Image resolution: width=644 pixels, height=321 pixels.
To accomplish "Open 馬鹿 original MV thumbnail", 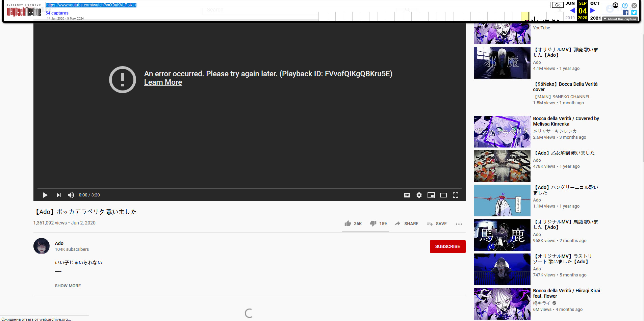I will pos(502,235).
